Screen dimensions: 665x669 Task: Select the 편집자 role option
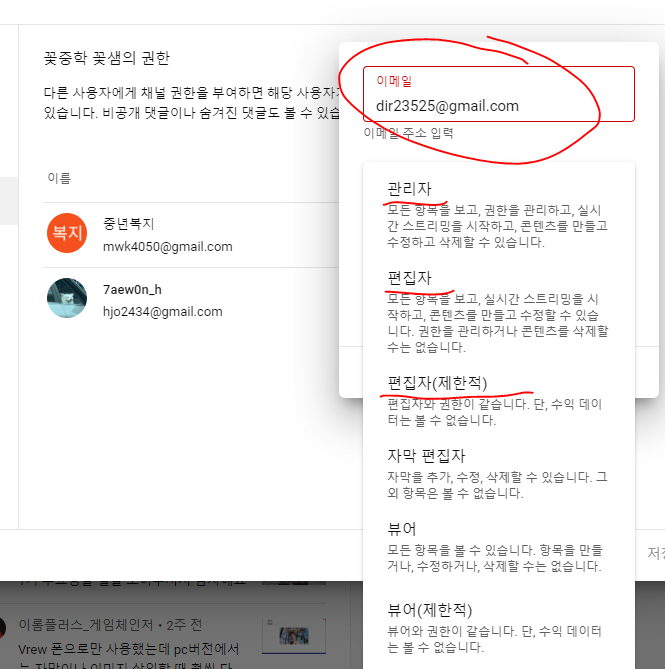499,311
